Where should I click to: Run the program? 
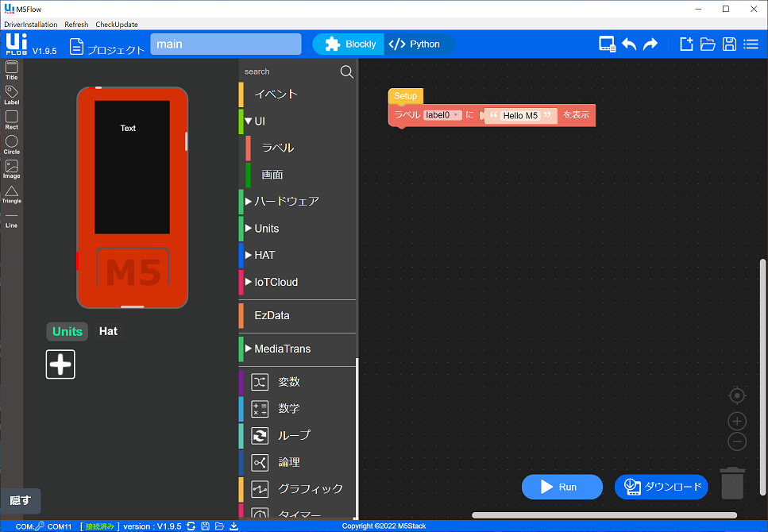tap(562, 487)
